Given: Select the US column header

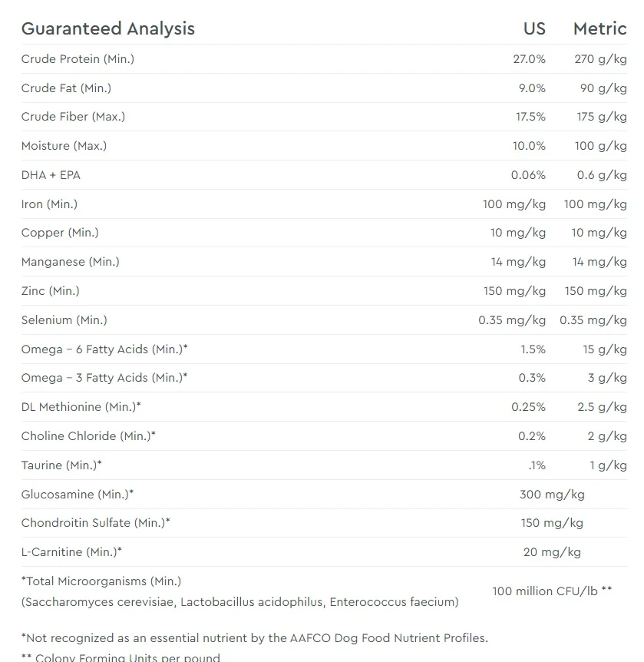Looking at the screenshot, I should [x=534, y=28].
